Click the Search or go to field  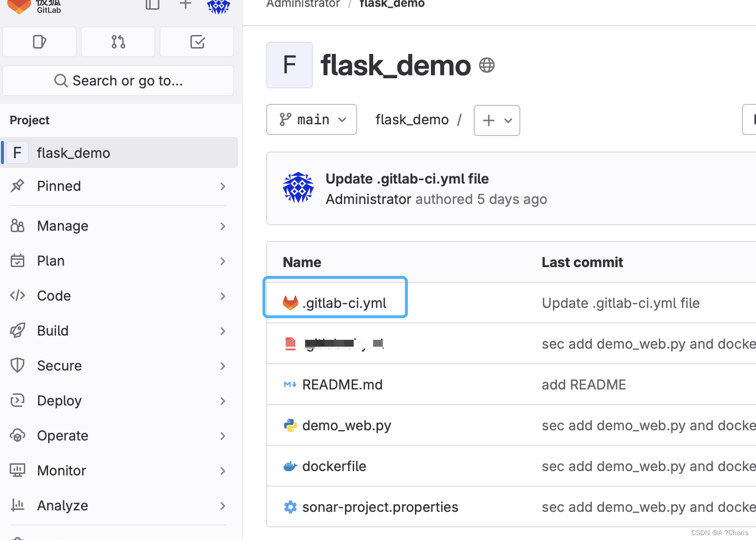pyautogui.click(x=118, y=81)
